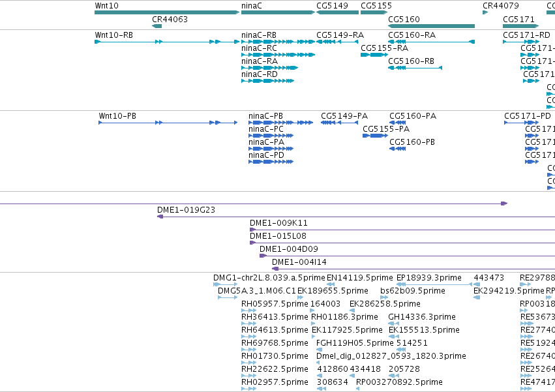Select EST RH36413.5prime
The width and height of the screenshot is (555, 392).
point(249,324)
